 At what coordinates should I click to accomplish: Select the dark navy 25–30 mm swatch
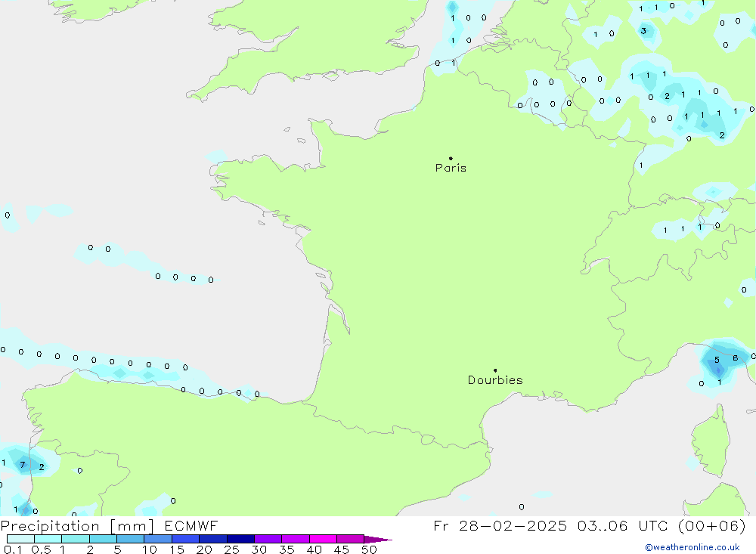(240, 539)
